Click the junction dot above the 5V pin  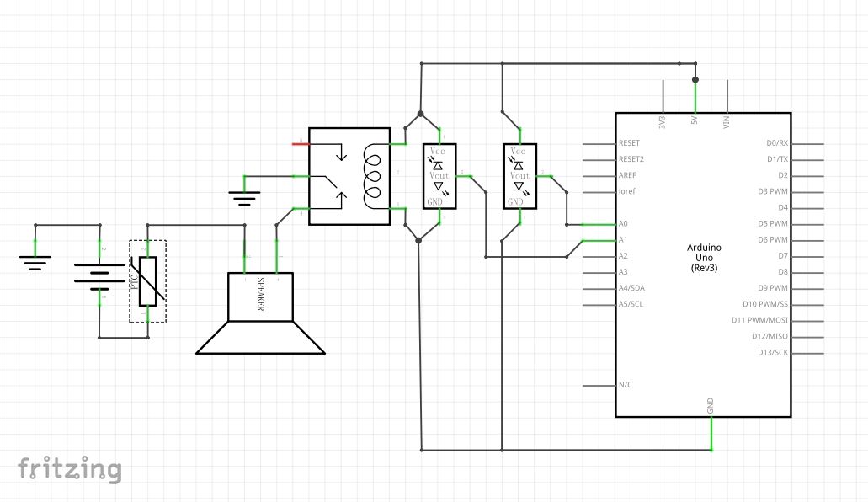coord(695,80)
